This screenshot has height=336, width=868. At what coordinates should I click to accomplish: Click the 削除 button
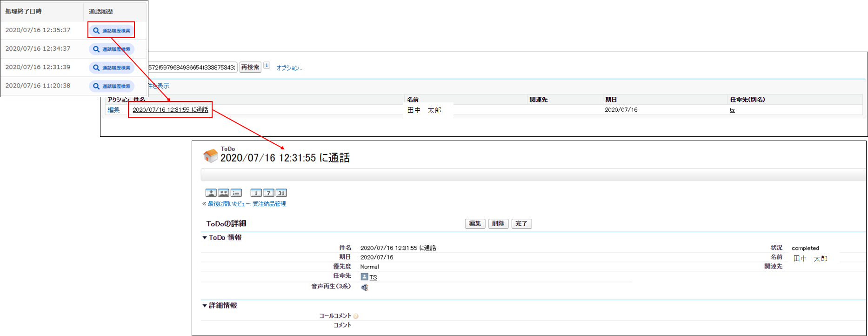(498, 224)
